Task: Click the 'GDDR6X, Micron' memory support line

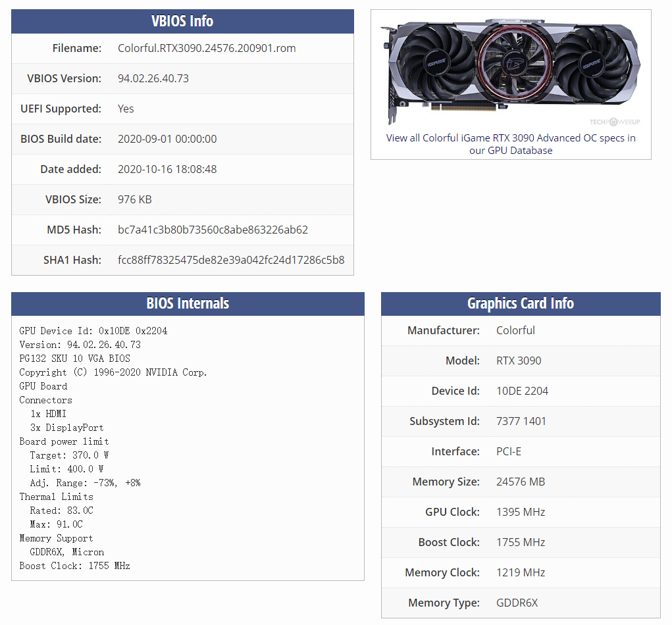Action: coord(67,552)
